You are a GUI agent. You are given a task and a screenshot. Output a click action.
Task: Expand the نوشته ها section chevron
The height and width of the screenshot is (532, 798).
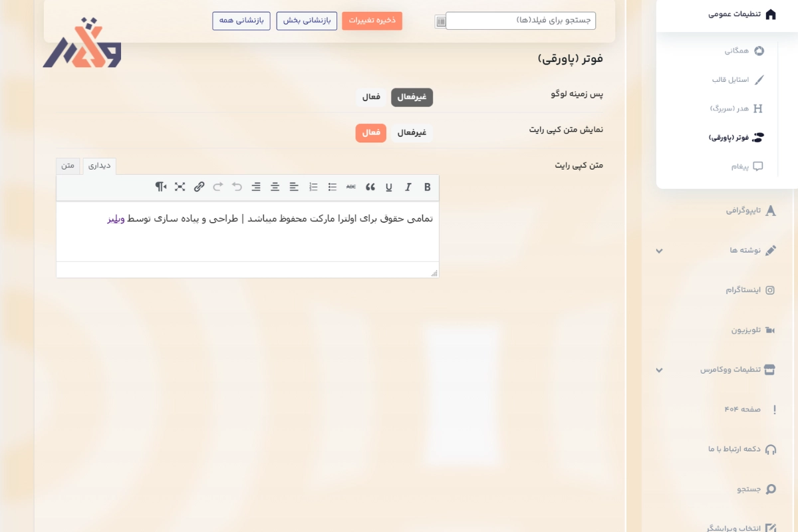(x=659, y=251)
